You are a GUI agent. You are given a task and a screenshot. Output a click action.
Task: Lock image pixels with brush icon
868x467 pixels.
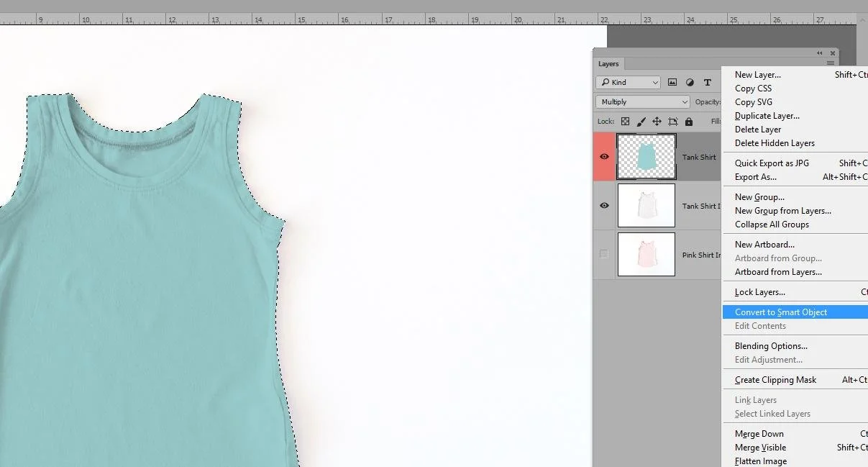pyautogui.click(x=641, y=122)
